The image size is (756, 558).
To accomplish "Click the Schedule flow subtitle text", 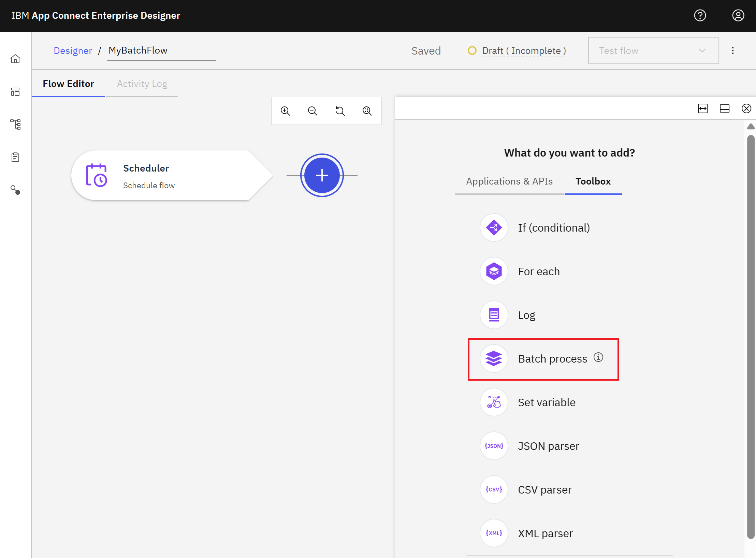I will [149, 185].
